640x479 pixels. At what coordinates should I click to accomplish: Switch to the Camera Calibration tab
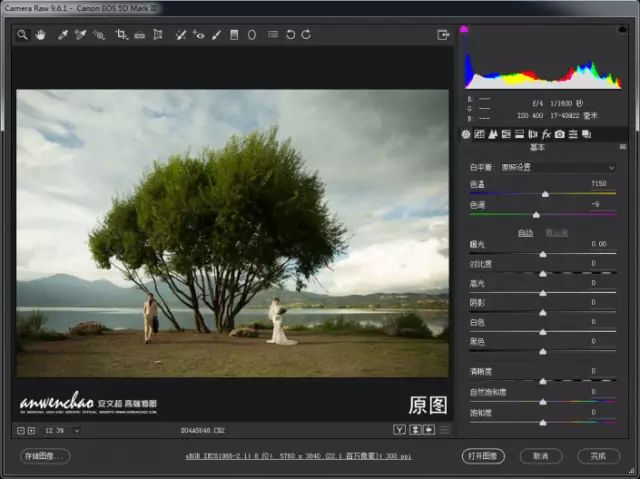(x=560, y=134)
